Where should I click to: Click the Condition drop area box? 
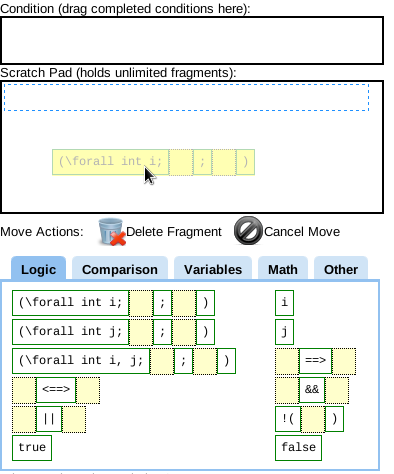point(192,41)
